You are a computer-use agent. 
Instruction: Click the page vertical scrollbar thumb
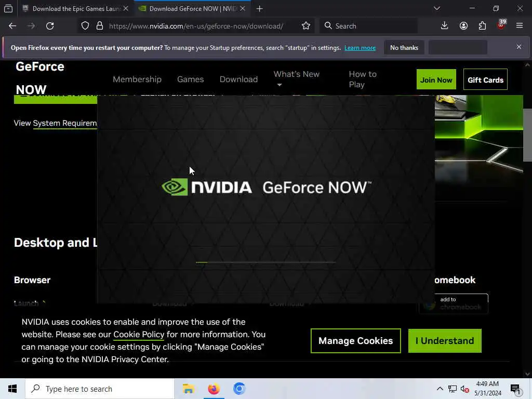527,135
